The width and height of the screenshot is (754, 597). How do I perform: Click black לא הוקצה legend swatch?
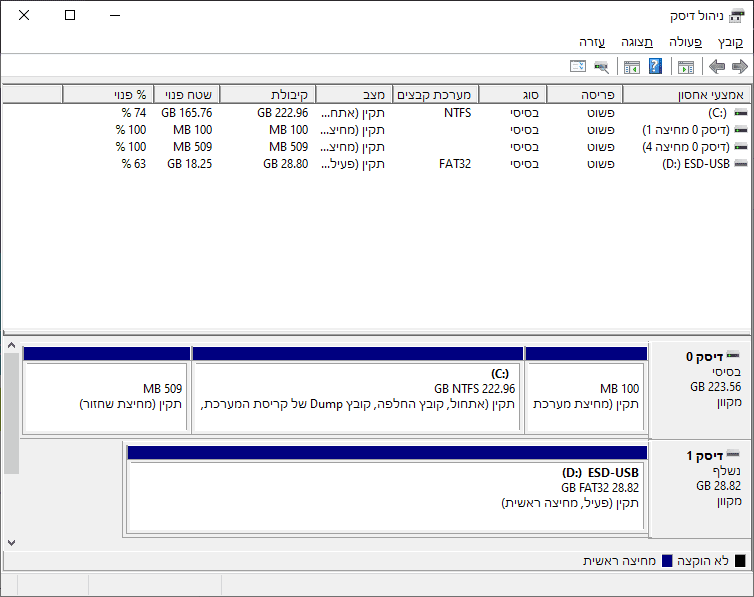tap(741, 561)
